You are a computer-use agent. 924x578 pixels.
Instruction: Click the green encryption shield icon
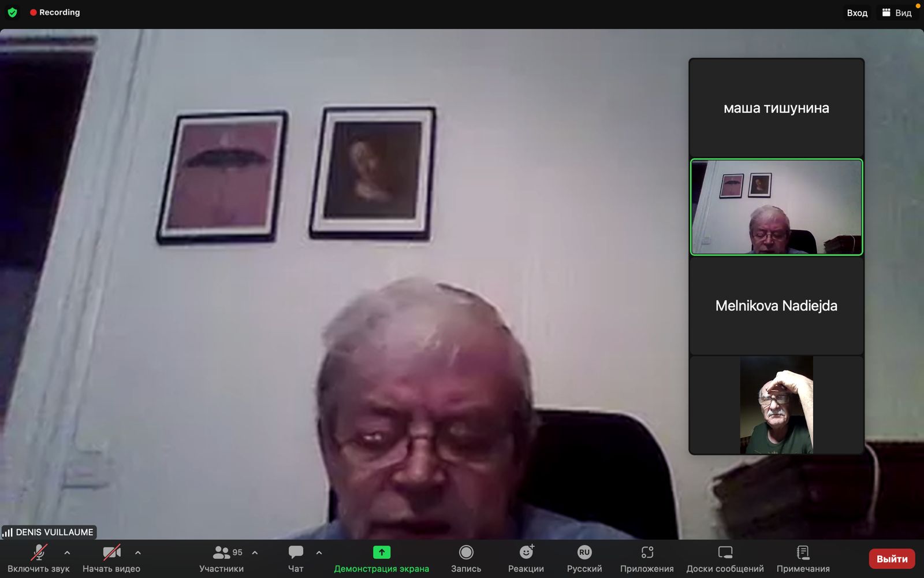(12, 12)
